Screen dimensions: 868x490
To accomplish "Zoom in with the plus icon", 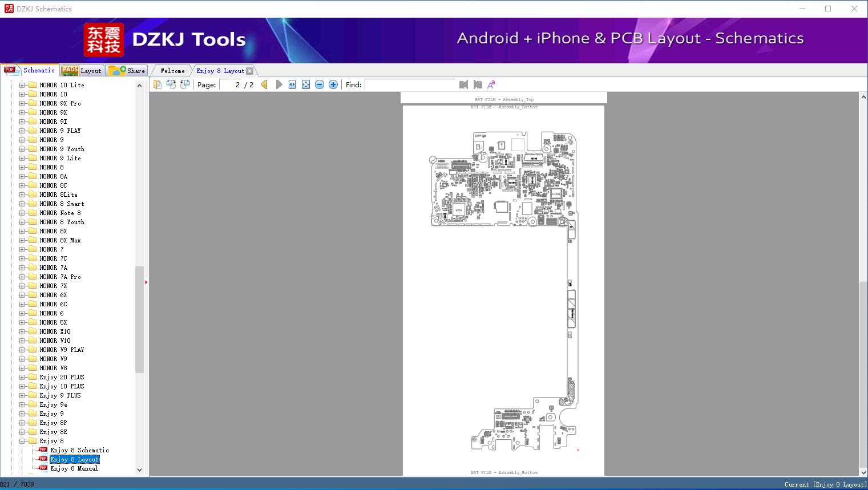I will pyautogui.click(x=333, y=84).
